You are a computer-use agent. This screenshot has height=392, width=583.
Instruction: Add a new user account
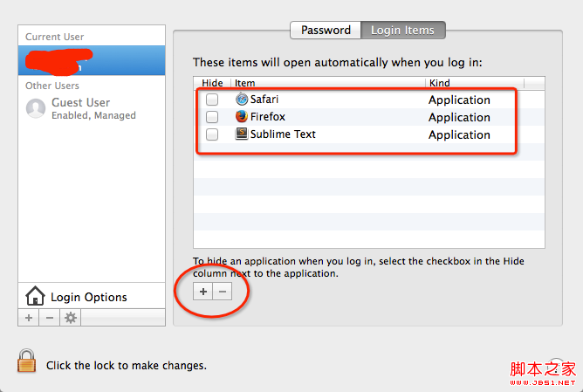[29, 318]
